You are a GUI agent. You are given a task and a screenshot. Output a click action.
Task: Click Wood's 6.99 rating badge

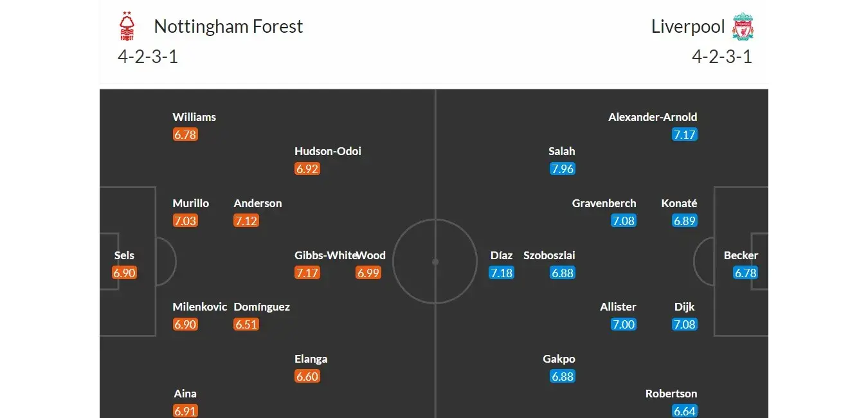click(x=368, y=273)
